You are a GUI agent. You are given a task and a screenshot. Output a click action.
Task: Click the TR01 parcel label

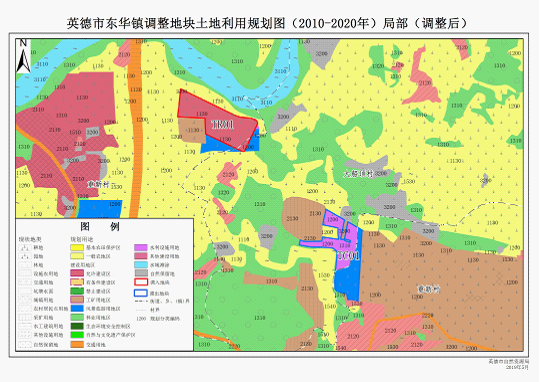[x=222, y=124]
